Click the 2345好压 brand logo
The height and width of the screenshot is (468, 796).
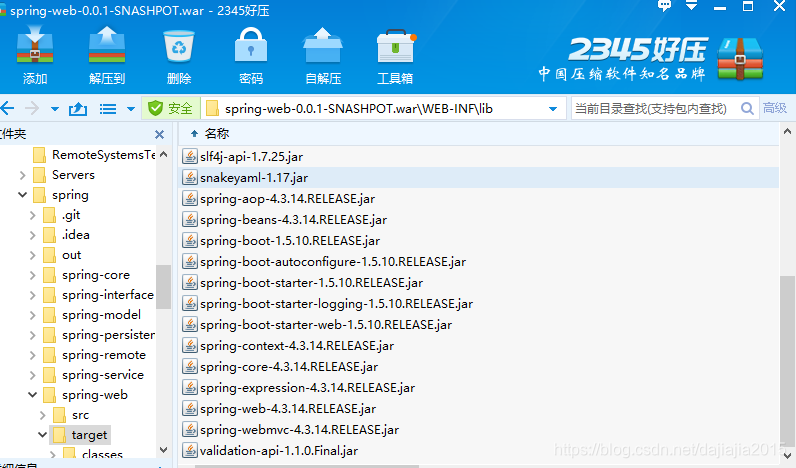point(651,58)
